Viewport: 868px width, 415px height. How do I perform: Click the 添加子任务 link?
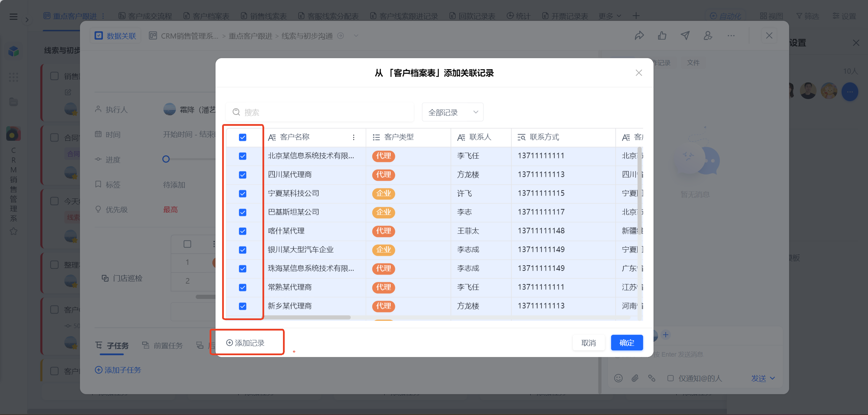point(118,370)
